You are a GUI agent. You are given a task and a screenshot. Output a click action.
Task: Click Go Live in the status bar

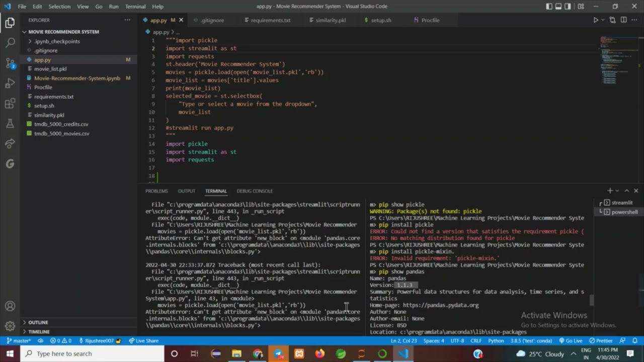tap(571, 341)
